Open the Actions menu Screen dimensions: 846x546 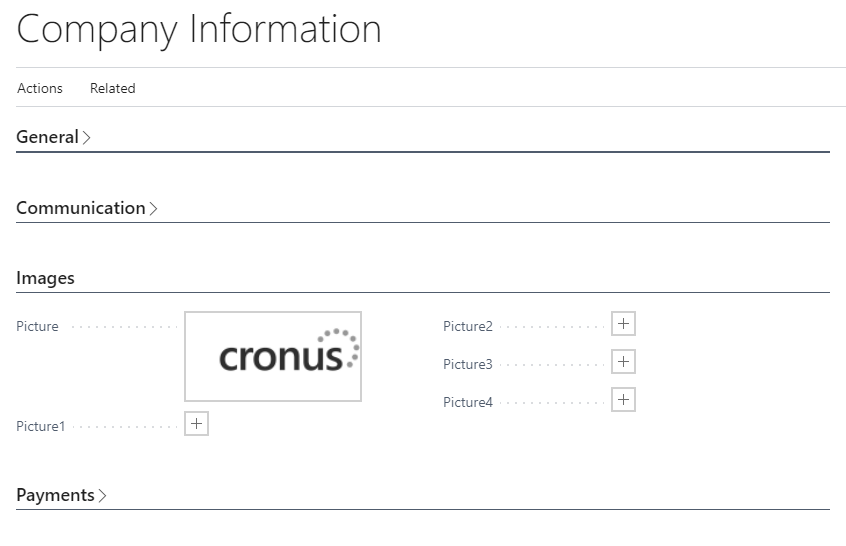(x=40, y=88)
